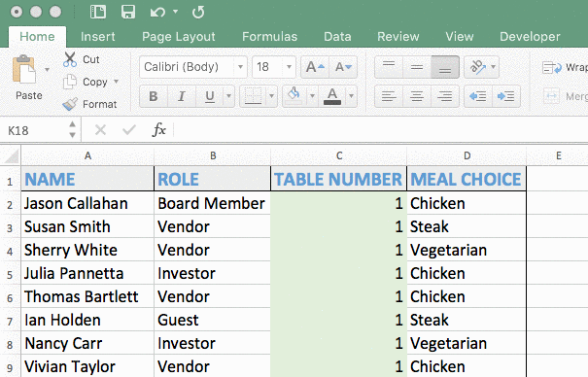This screenshot has height=377, width=588.
Task: Select column A header
Action: [x=87, y=155]
